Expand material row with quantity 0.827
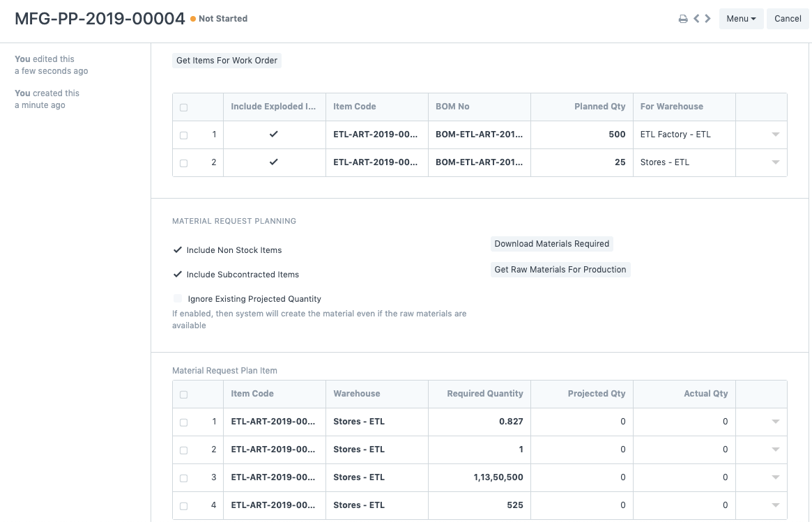The image size is (812, 522). (775, 422)
